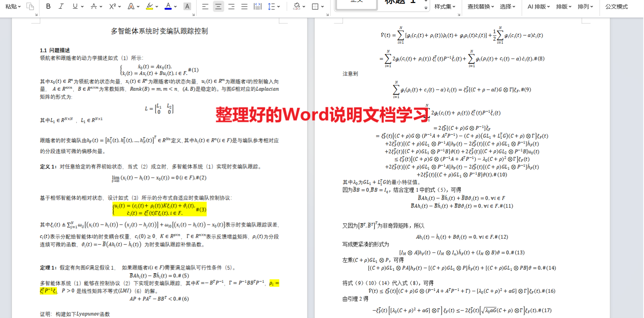Image resolution: width=644 pixels, height=318 pixels.
Task: Open font group dialog launcher
Action: tap(193, 15)
